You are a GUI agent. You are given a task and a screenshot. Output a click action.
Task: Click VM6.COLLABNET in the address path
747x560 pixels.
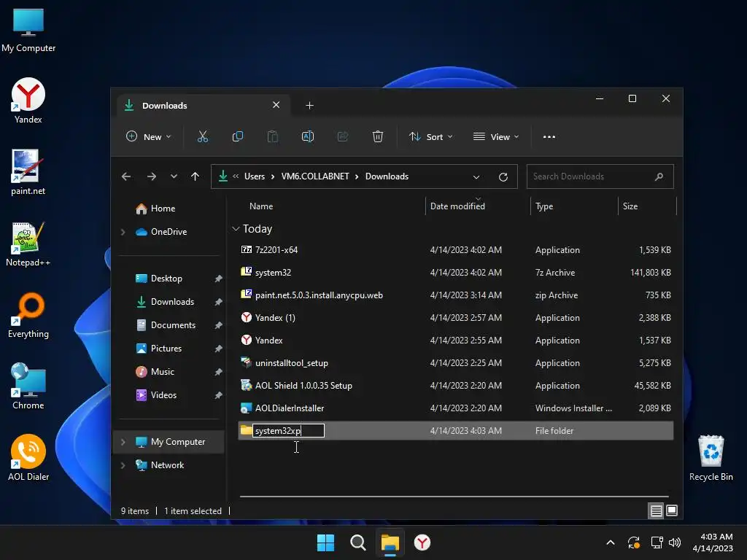tap(315, 176)
